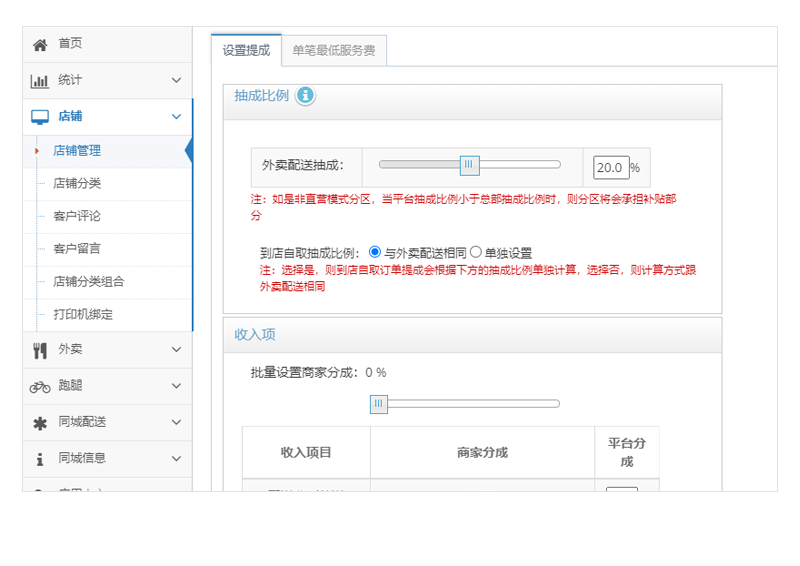This screenshot has width=800, height=566.
Task: Click the 外卖配送抽成 slider handle
Action: (469, 165)
